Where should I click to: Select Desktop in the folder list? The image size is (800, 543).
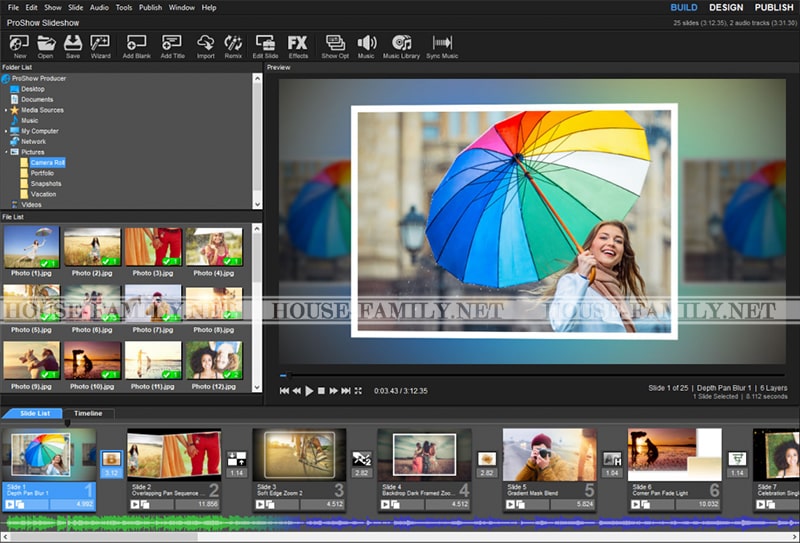coord(33,89)
